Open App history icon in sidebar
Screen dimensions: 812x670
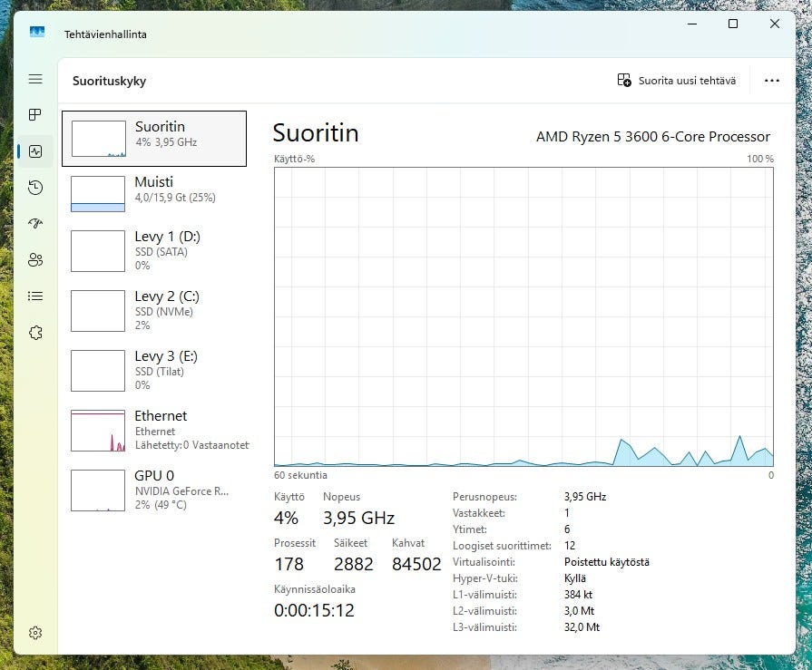point(35,188)
